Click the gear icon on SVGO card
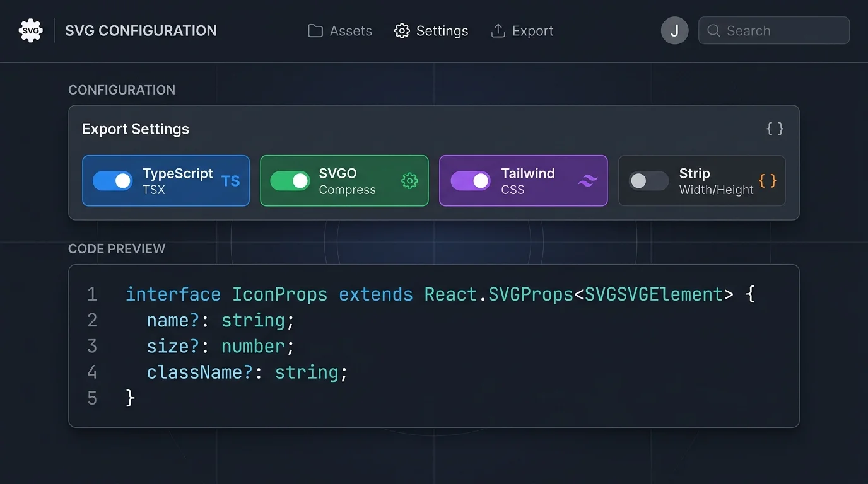This screenshot has height=484, width=868. (409, 181)
